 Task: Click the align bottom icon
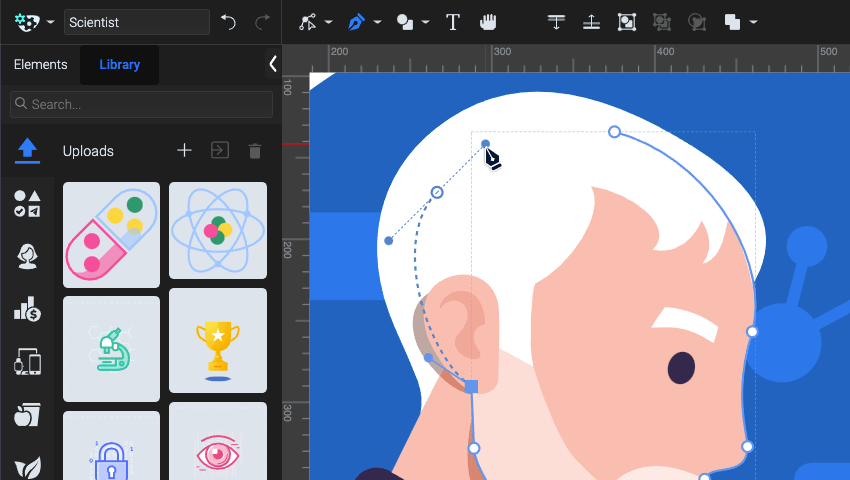591,22
